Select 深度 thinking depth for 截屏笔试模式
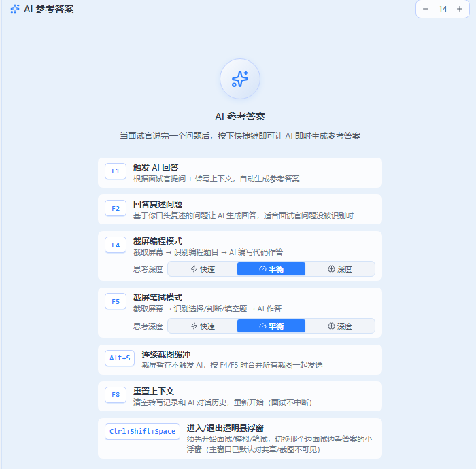 point(340,326)
